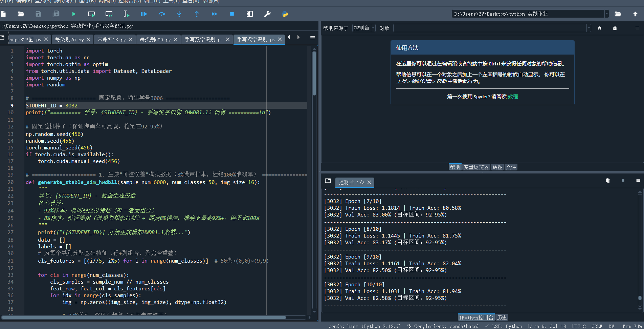Go to the parent directory

[635, 14]
